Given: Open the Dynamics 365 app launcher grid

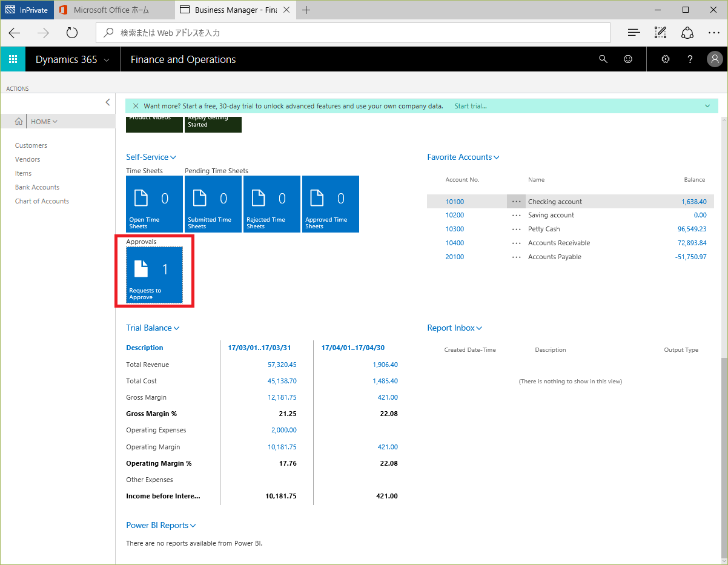Looking at the screenshot, I should 13,59.
